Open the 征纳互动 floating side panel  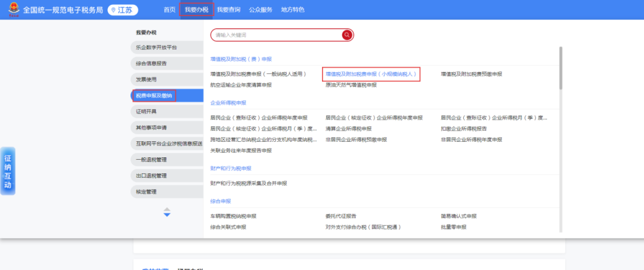click(x=8, y=171)
